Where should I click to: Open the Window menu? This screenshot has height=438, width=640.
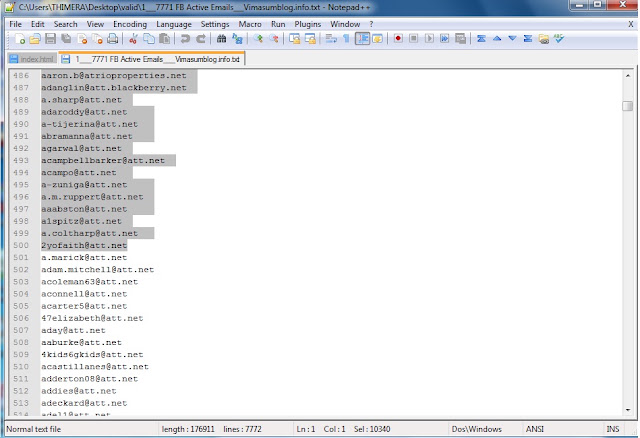click(x=345, y=24)
